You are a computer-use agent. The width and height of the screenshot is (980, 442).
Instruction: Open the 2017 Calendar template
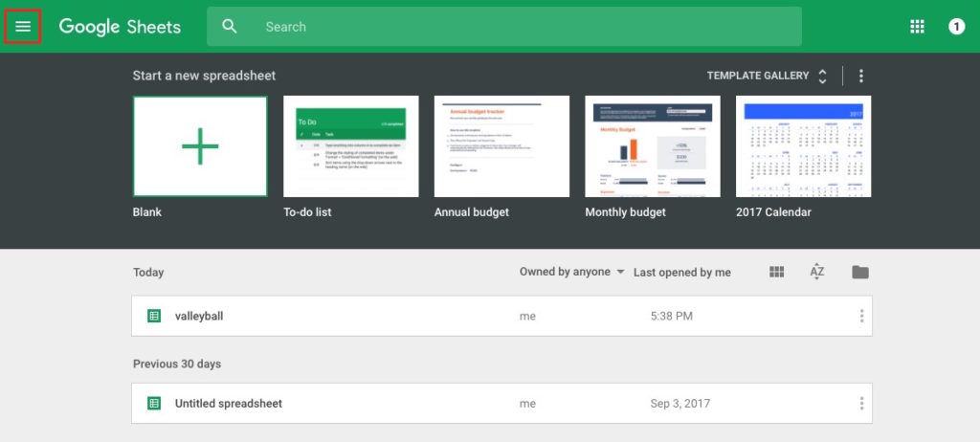coord(803,146)
